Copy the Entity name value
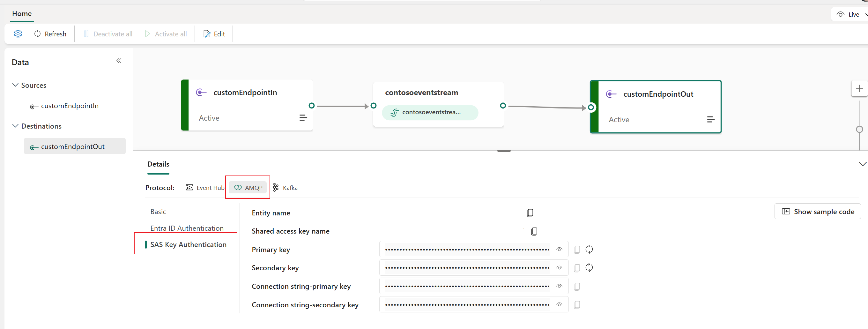 [530, 213]
